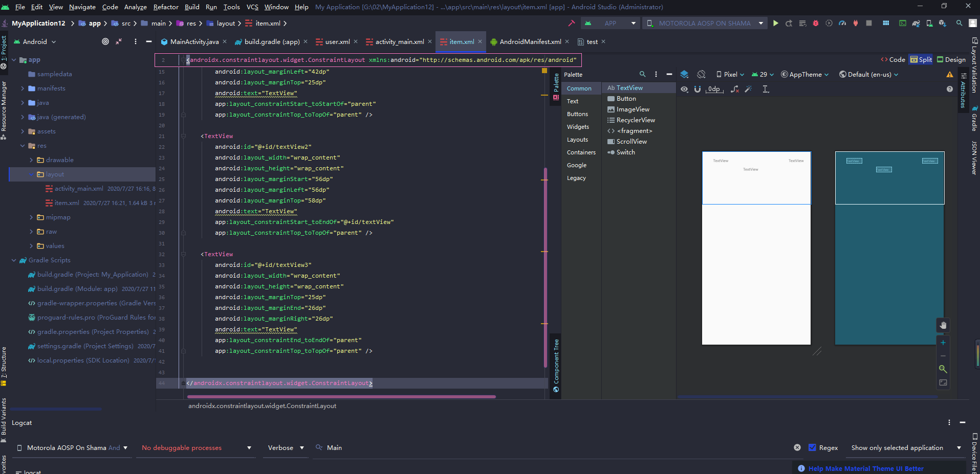Viewport: 980px width, 474px height.
Task: Click the 0dp default margin field
Action: 714,89
